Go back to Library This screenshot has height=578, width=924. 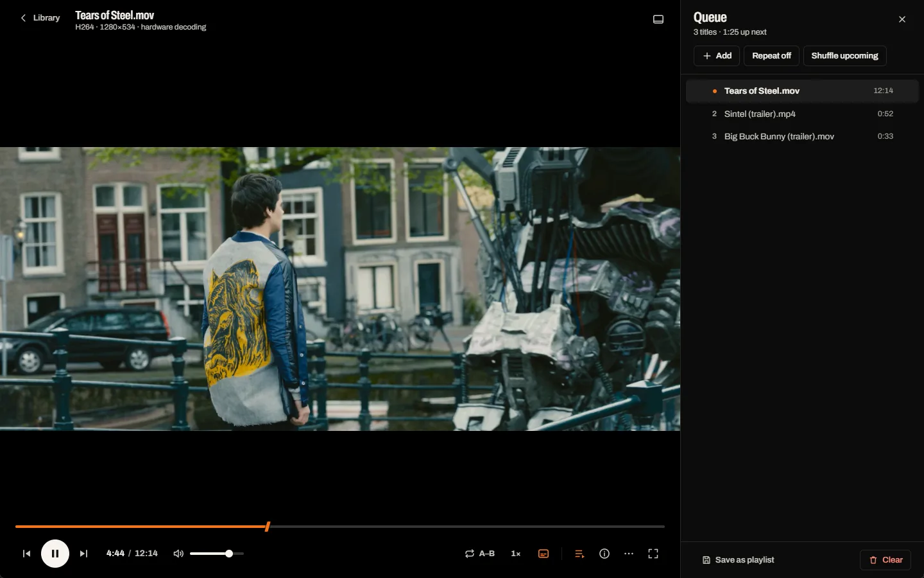(40, 18)
